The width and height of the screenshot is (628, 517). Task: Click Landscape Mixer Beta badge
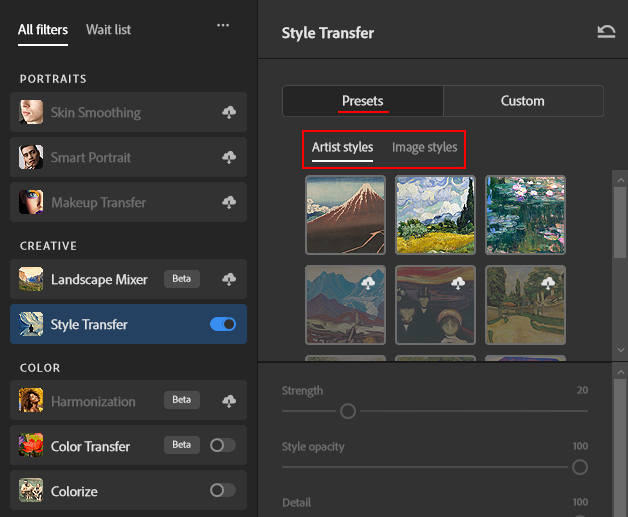pyautogui.click(x=182, y=279)
